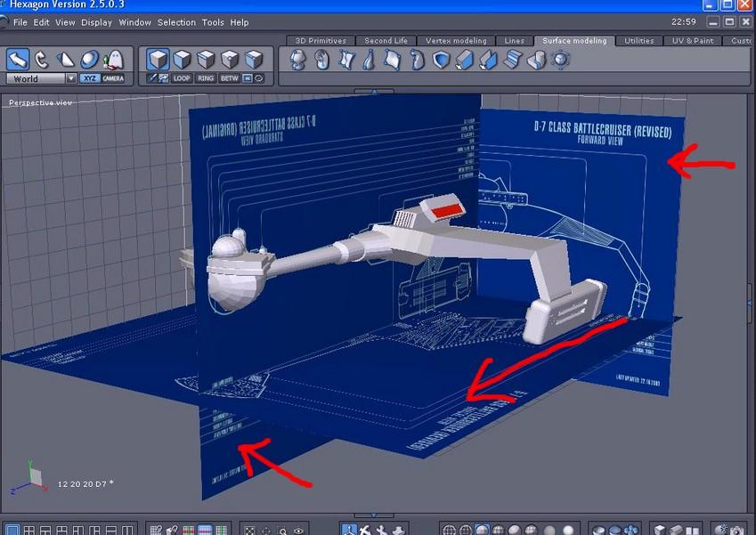Choose the curved-arrow Rotate manipulator
The width and height of the screenshot is (756, 535).
click(x=42, y=60)
